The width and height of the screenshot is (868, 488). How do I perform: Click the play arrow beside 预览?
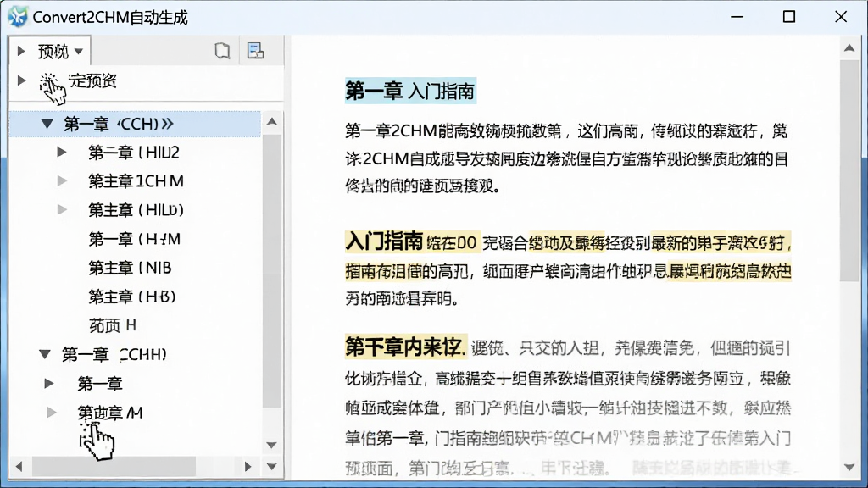click(21, 52)
